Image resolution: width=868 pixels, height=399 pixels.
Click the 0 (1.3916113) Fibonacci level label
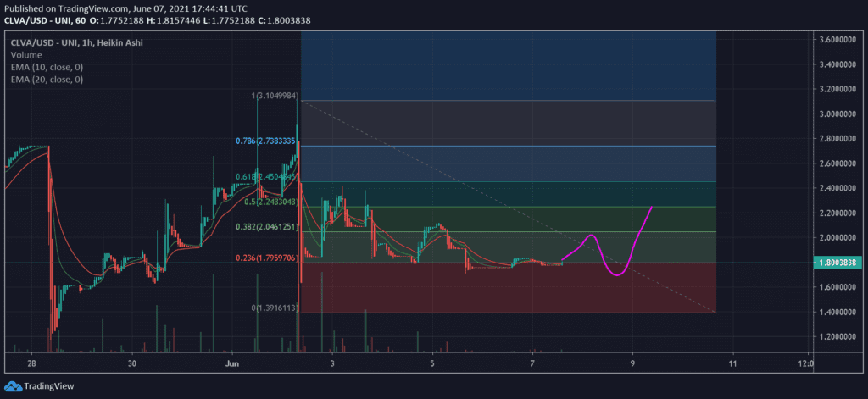point(275,308)
